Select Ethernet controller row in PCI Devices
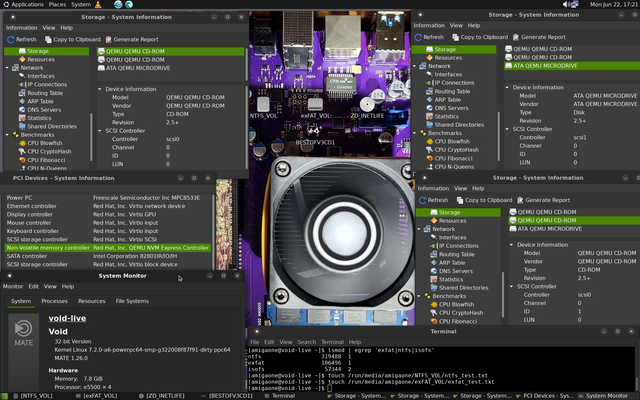Viewport: 640px width, 400px height. tap(108, 206)
